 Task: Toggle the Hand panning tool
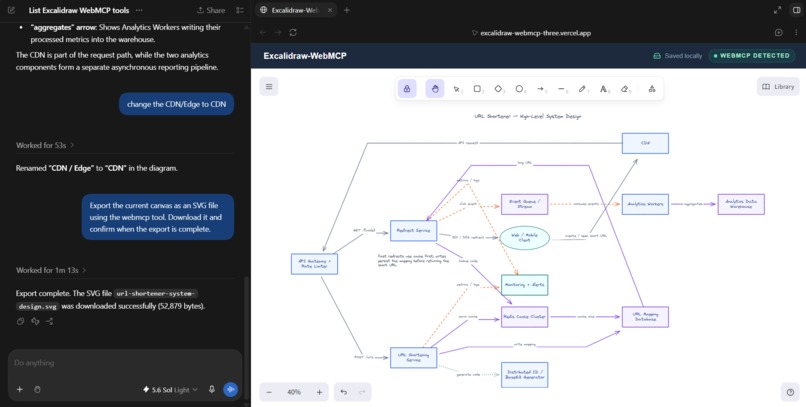point(435,89)
